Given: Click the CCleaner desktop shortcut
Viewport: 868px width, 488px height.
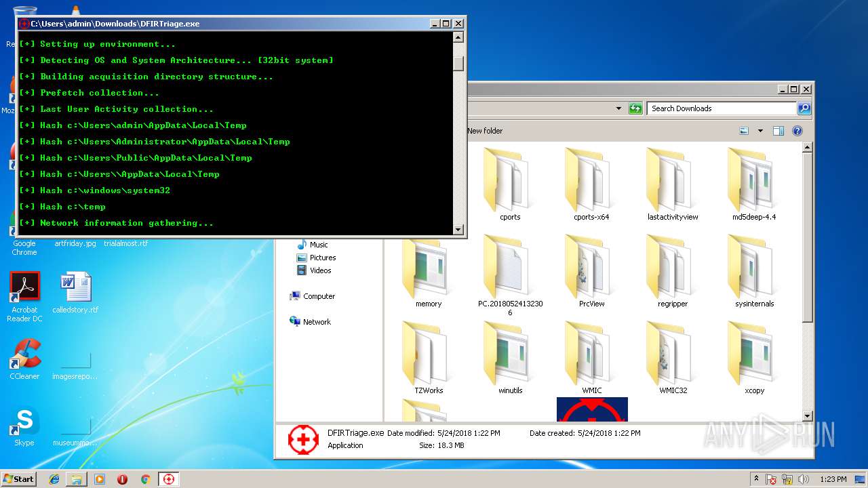Looking at the screenshot, I should point(24,359).
